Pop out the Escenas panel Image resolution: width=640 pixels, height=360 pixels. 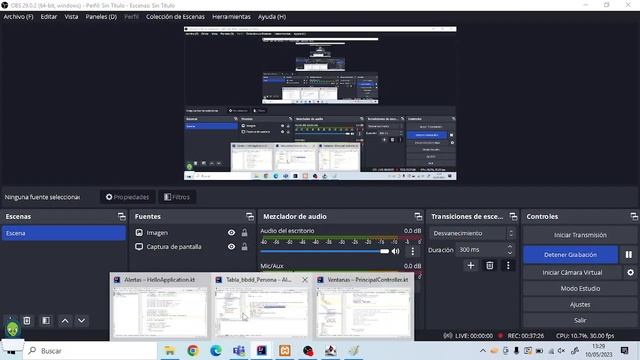point(122,216)
